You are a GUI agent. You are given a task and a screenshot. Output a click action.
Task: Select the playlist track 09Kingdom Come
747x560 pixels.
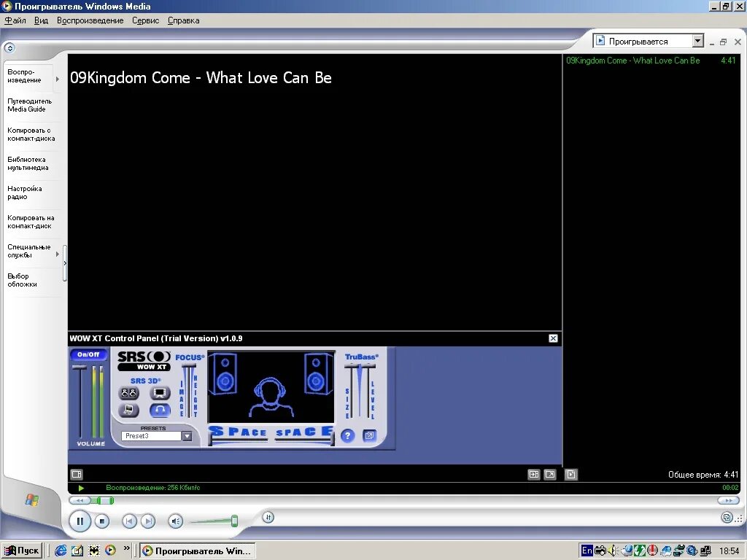coord(651,61)
